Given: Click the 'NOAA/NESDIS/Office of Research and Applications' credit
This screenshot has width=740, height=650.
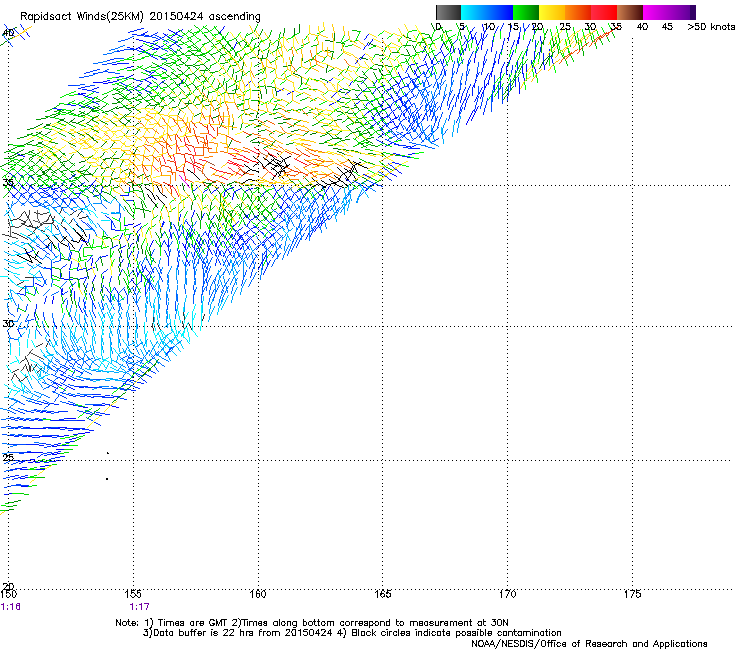Looking at the screenshot, I should pyautogui.click(x=589, y=644).
